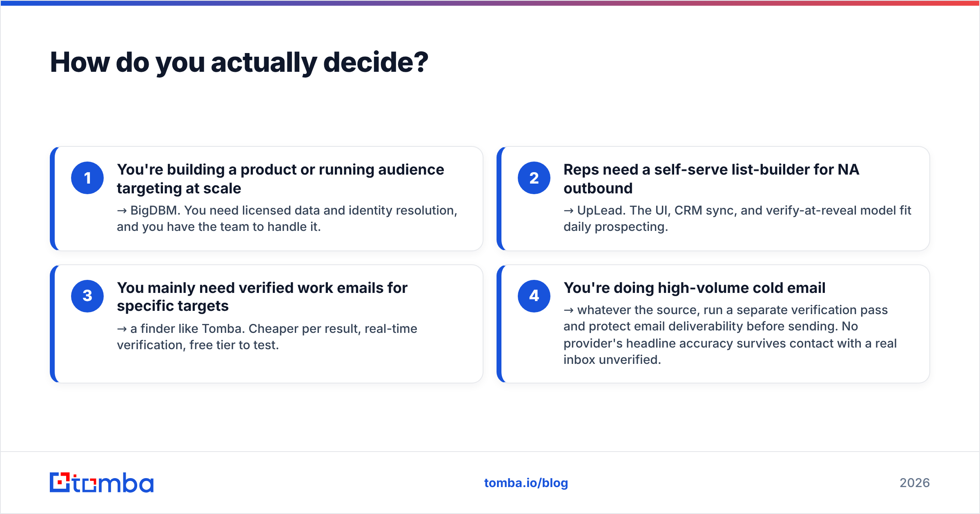Click the 2026 year label

(915, 483)
